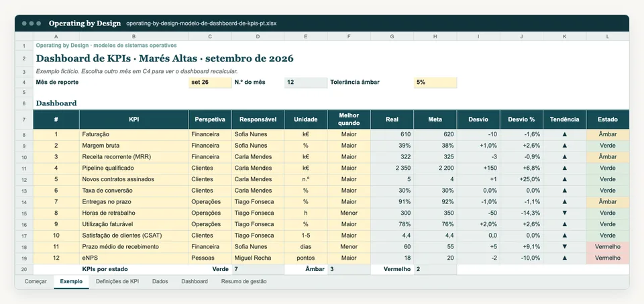644x304 pixels.
Task: Click the xlsx file name in title bar
Action: click(x=201, y=23)
